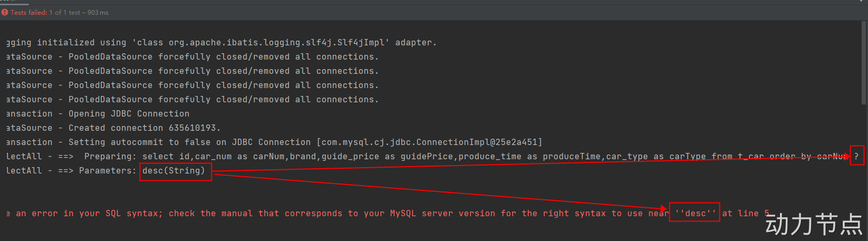Screen dimensions: 868x241
Task: Click the red test failure status icon
Action: (x=5, y=12)
